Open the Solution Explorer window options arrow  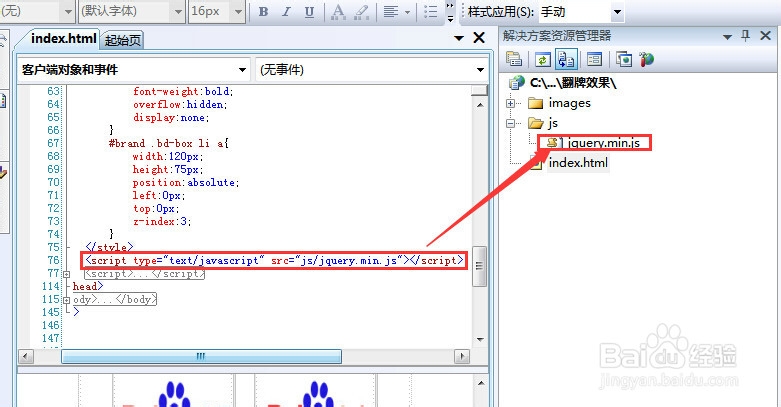point(727,37)
